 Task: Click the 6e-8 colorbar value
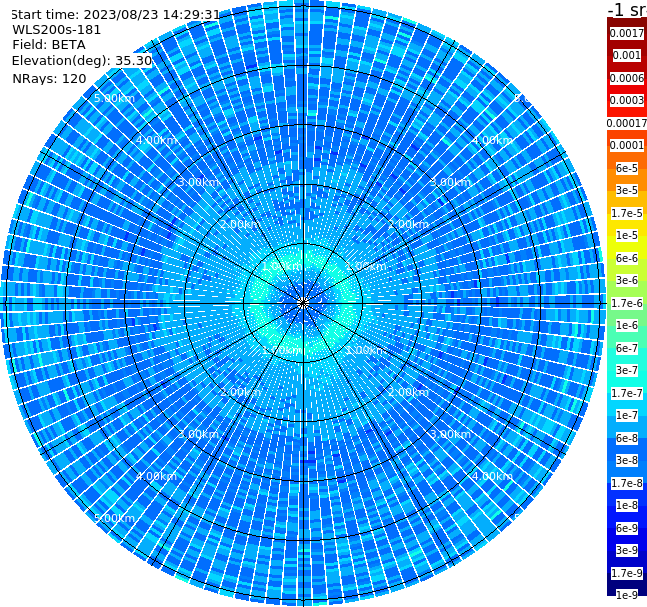pyautogui.click(x=627, y=438)
